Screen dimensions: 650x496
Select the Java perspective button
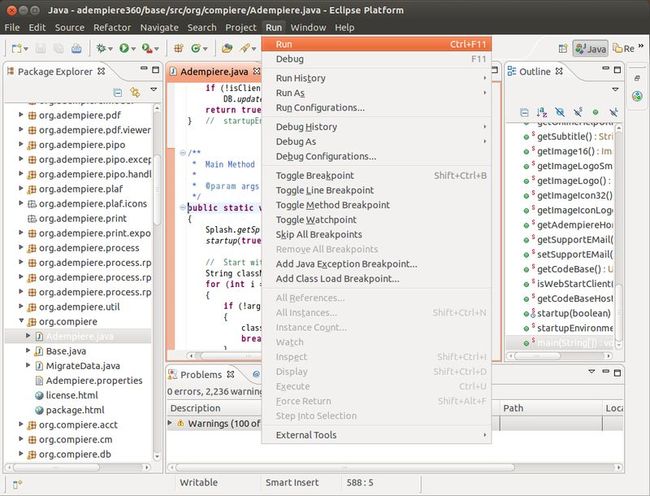[590, 48]
